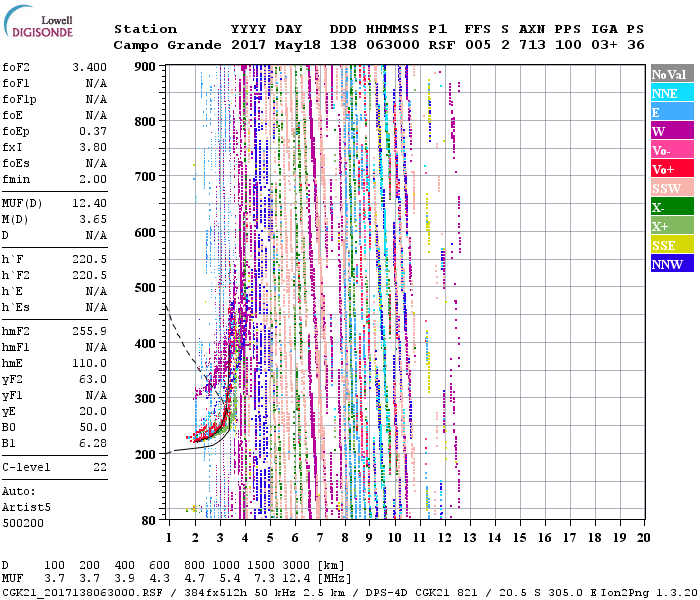The image size is (700, 600).
Task: Click the Campo Grande station name
Action: pos(167,45)
